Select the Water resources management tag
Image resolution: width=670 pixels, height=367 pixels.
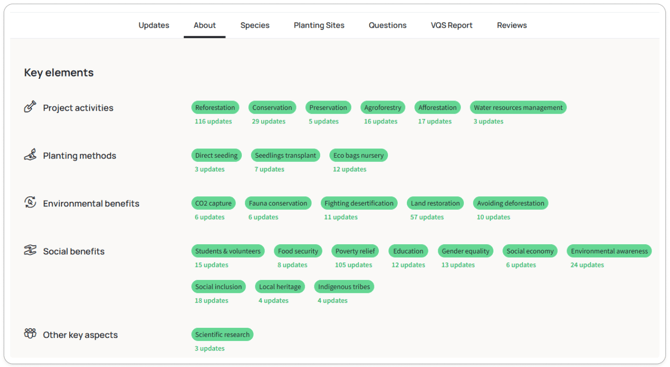pos(518,108)
